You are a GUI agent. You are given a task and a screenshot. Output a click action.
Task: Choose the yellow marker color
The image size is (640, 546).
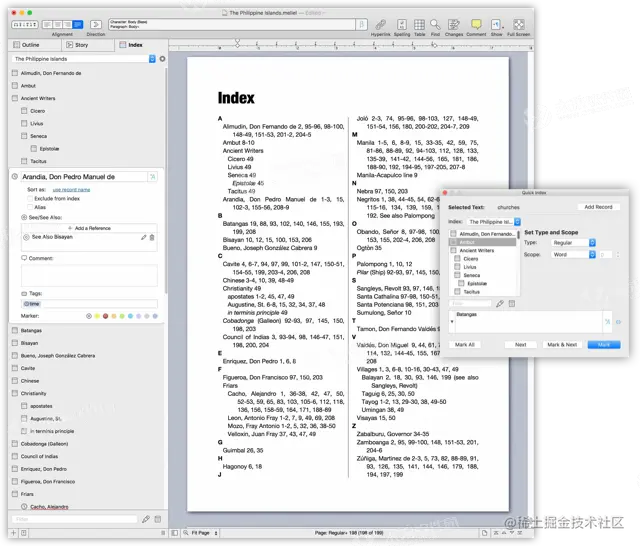point(97,316)
